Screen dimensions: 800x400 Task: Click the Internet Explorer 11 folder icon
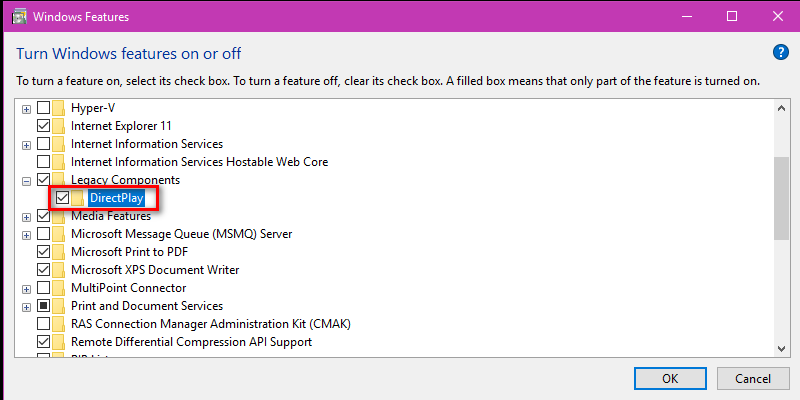59,126
